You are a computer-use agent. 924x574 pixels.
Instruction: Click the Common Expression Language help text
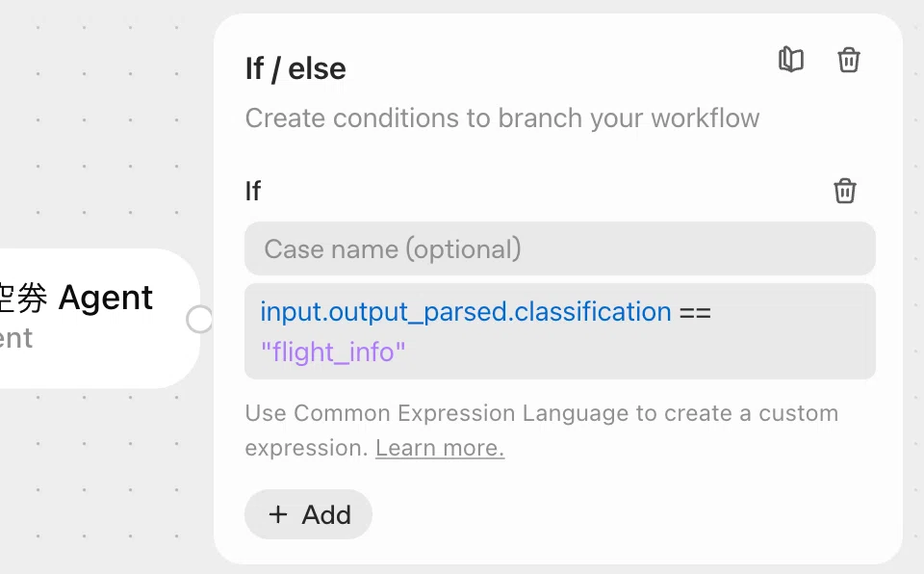pos(542,430)
